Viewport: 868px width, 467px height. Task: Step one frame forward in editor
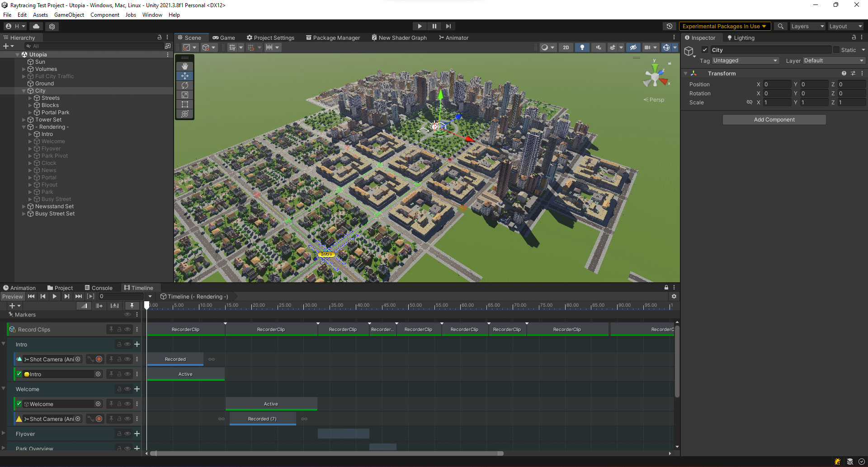[x=448, y=26]
